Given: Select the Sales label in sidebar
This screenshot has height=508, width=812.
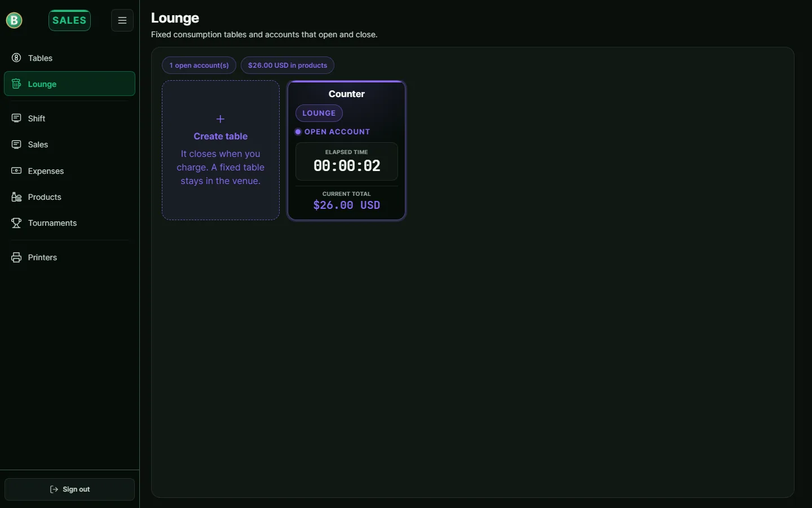Looking at the screenshot, I should tap(38, 144).
